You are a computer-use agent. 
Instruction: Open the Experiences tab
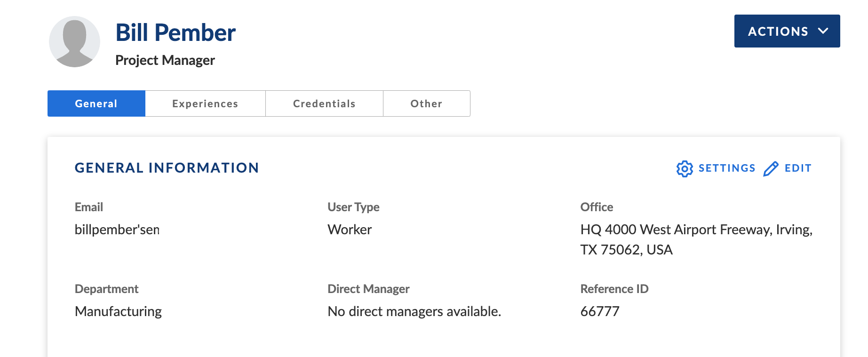point(205,103)
